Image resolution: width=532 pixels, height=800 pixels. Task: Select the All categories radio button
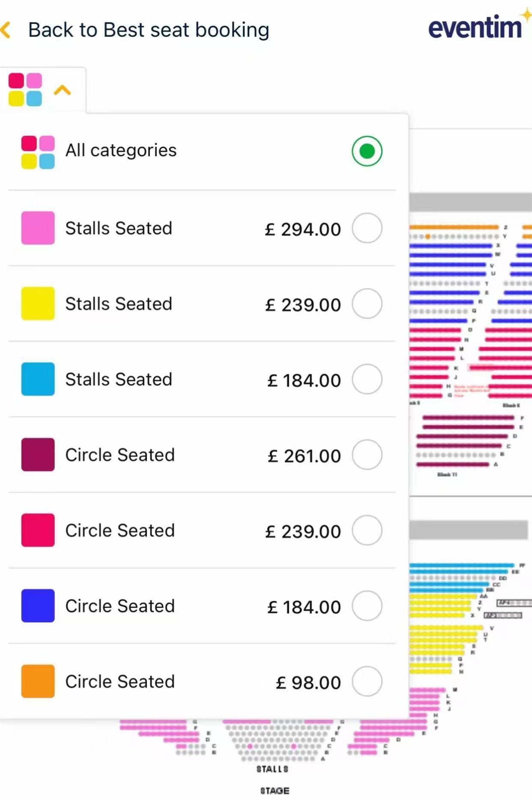(367, 151)
